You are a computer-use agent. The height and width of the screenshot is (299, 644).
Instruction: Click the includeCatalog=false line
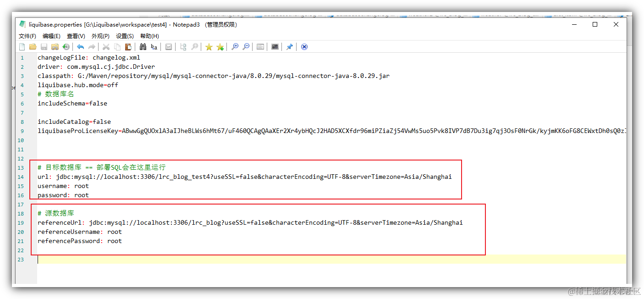coord(74,122)
